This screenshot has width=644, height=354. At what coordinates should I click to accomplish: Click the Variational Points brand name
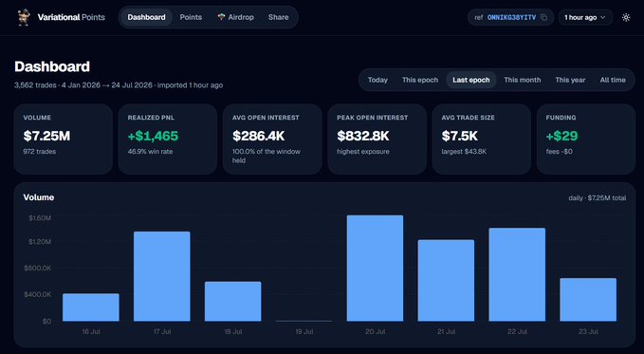coord(71,17)
